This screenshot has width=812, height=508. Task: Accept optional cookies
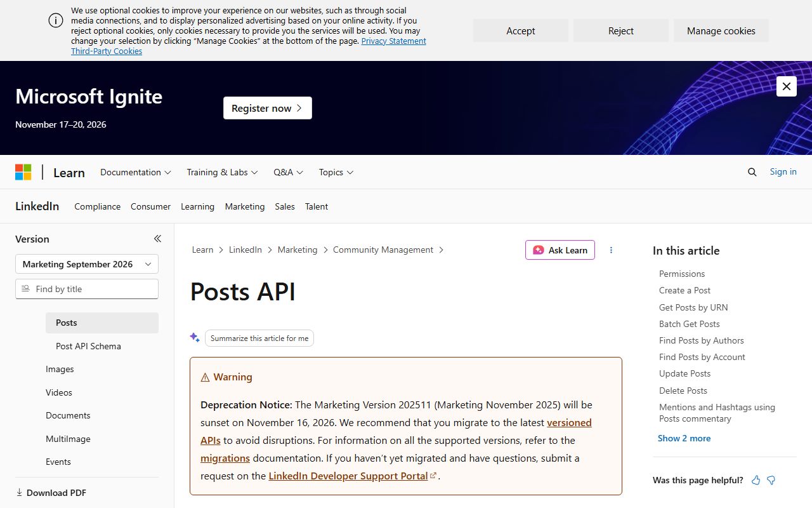(x=521, y=30)
